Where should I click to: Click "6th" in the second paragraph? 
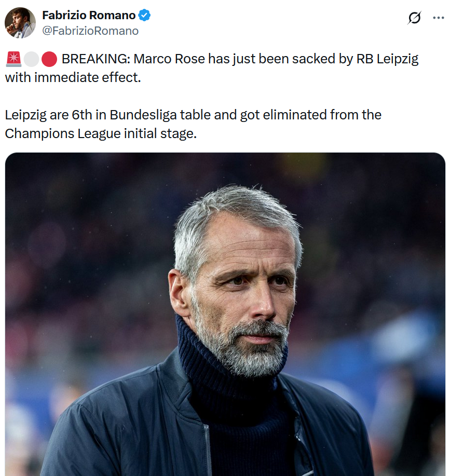tap(81, 114)
